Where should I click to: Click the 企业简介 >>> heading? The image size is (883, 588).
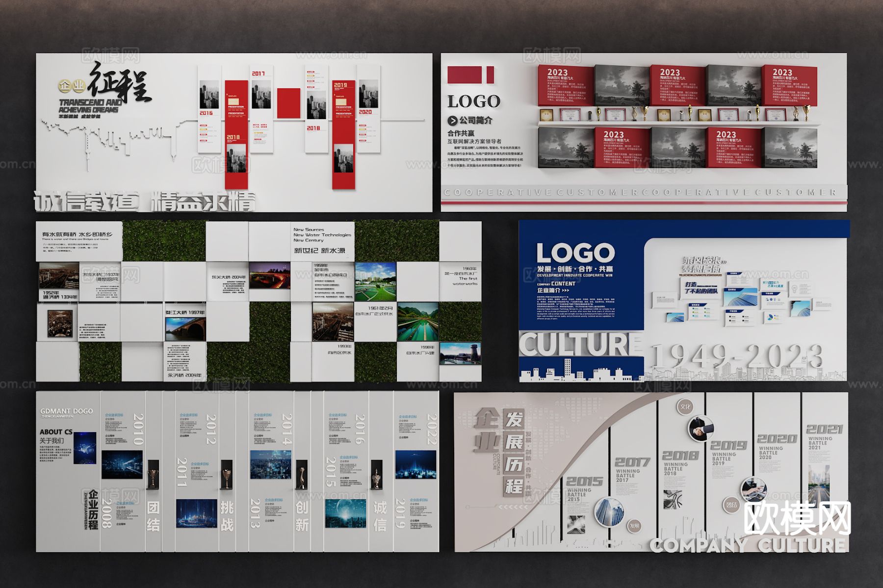point(553,290)
